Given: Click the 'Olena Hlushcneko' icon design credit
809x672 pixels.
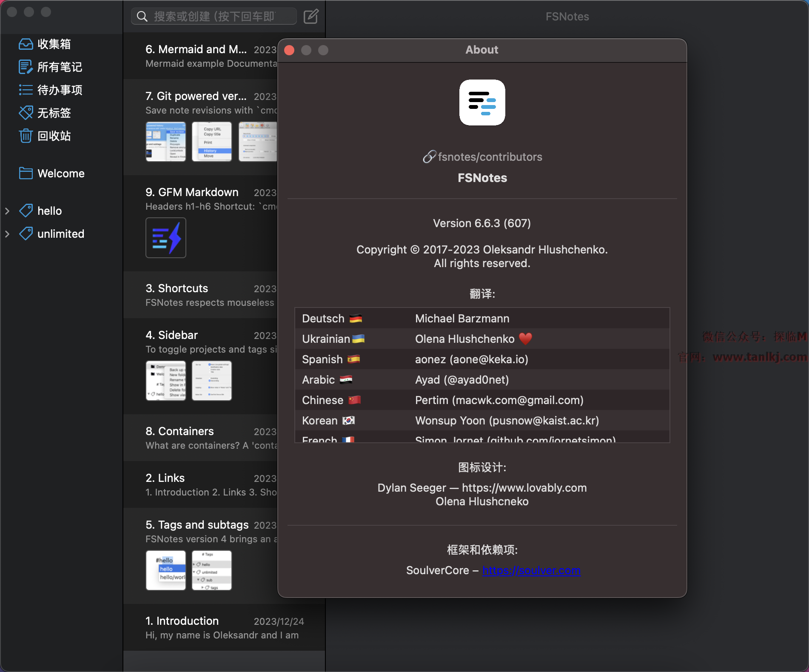Looking at the screenshot, I should point(482,501).
